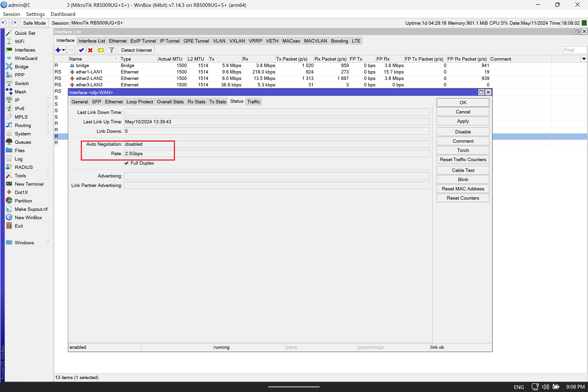
Task: Toggle Safe Mode
Action: [34, 23]
